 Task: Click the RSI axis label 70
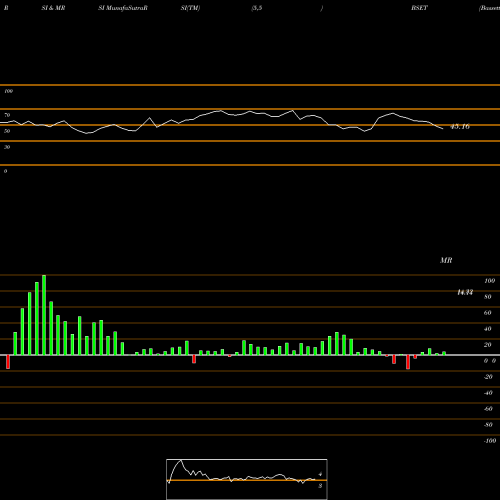[x=7, y=115]
